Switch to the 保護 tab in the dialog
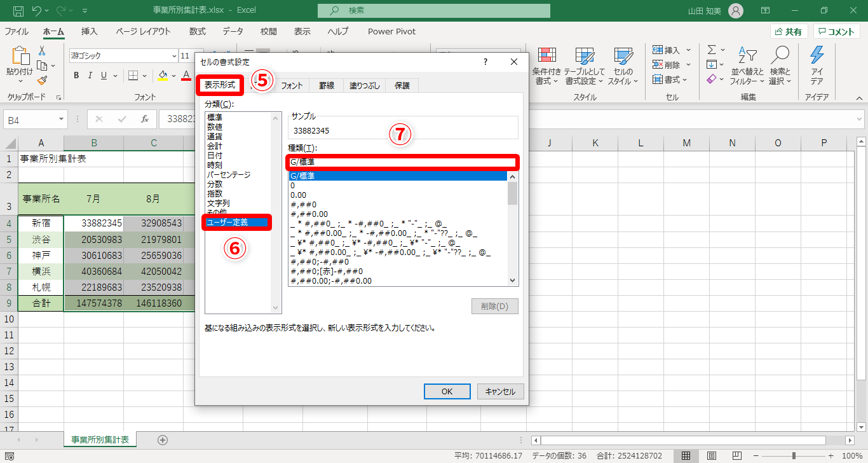 (402, 85)
